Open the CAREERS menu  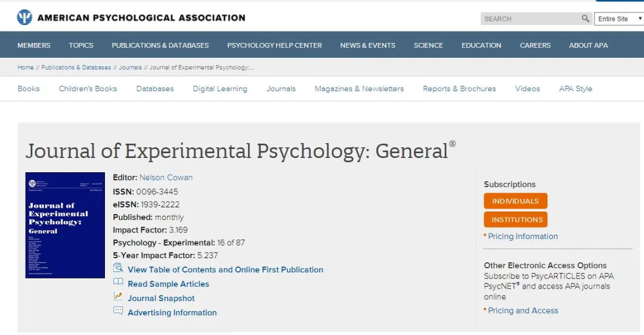535,45
